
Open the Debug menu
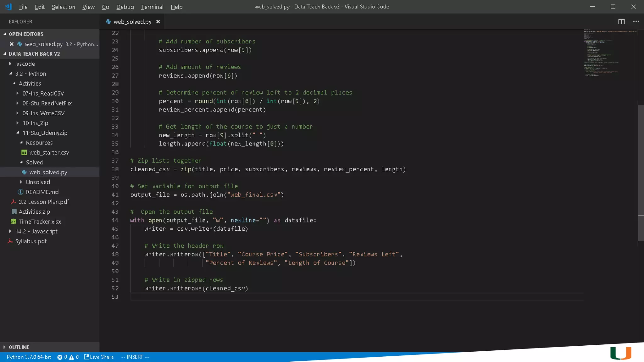coord(125,7)
